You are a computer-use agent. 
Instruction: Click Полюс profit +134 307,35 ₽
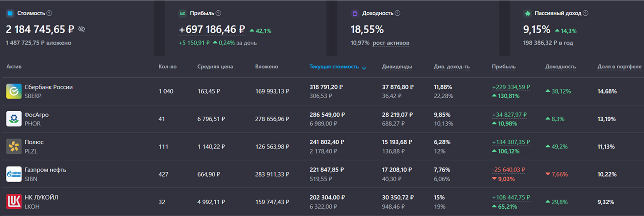click(511, 142)
